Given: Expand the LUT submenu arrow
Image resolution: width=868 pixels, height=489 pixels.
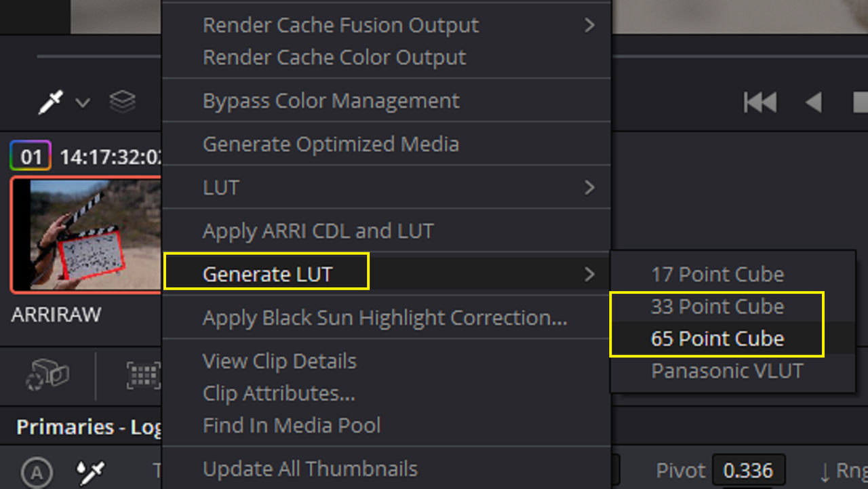Looking at the screenshot, I should point(589,187).
